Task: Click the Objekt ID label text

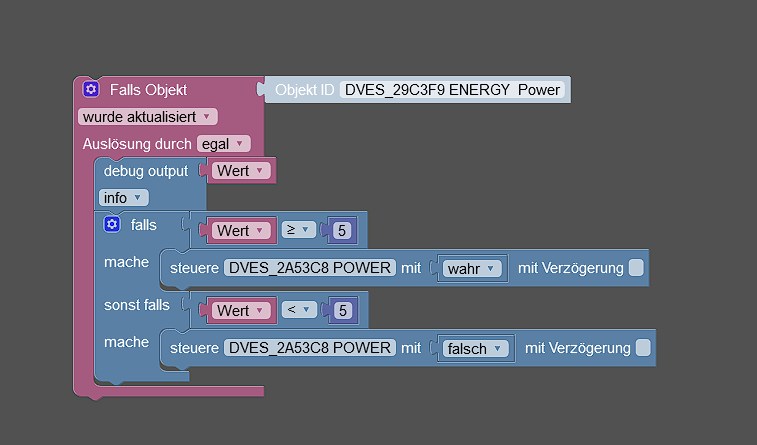Action: pos(305,90)
